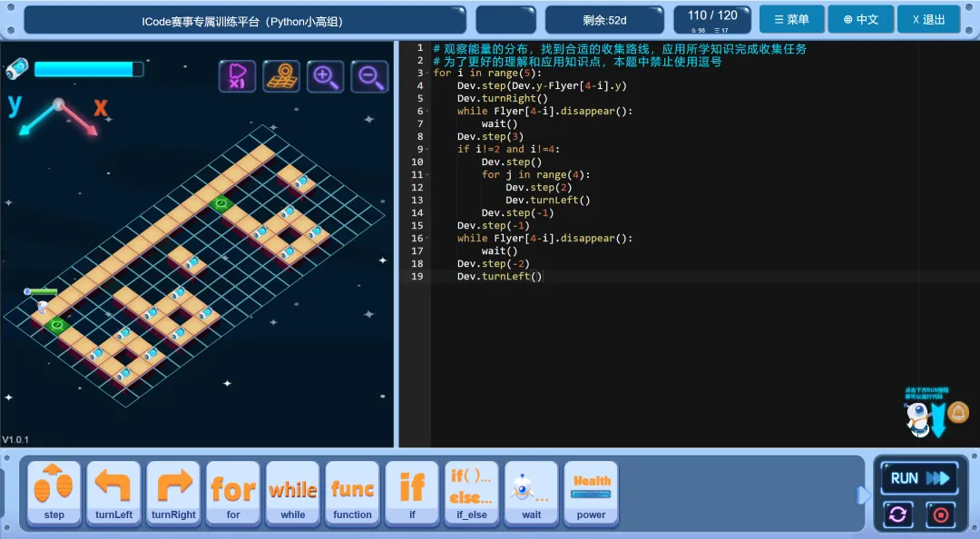Click the Dev robot character on map

[x=42, y=305]
